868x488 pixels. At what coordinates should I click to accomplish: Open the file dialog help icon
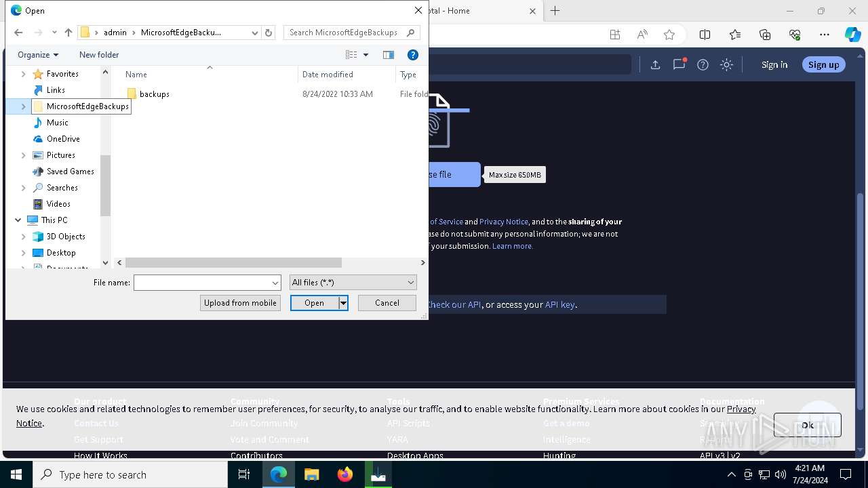click(412, 55)
